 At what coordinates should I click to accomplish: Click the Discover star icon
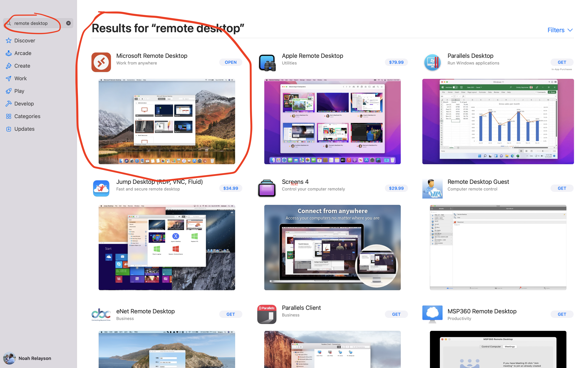9,40
